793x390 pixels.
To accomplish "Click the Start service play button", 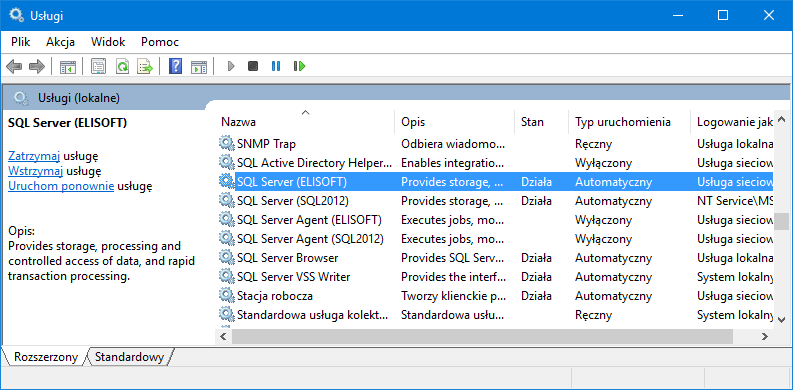I will pos(231,66).
